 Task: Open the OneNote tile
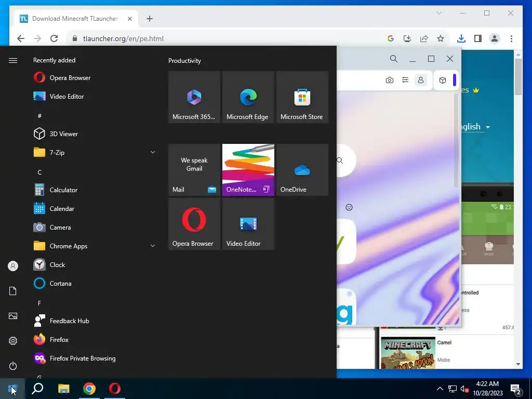(x=248, y=170)
